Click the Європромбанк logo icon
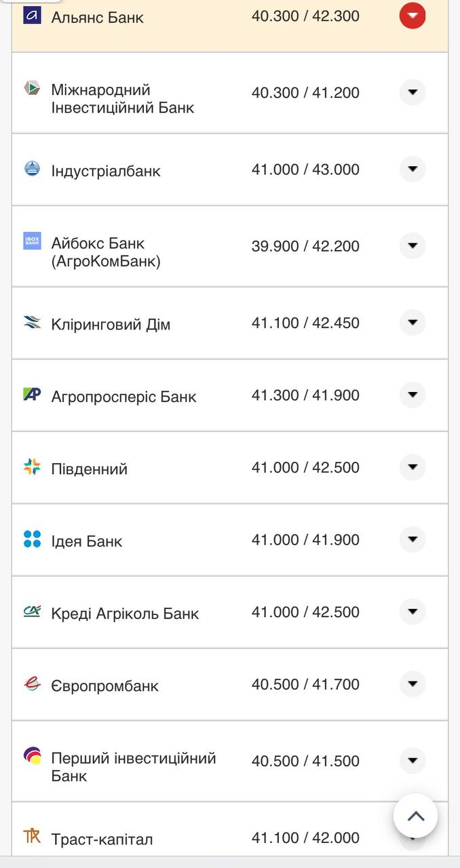460x868 pixels. 32,684
